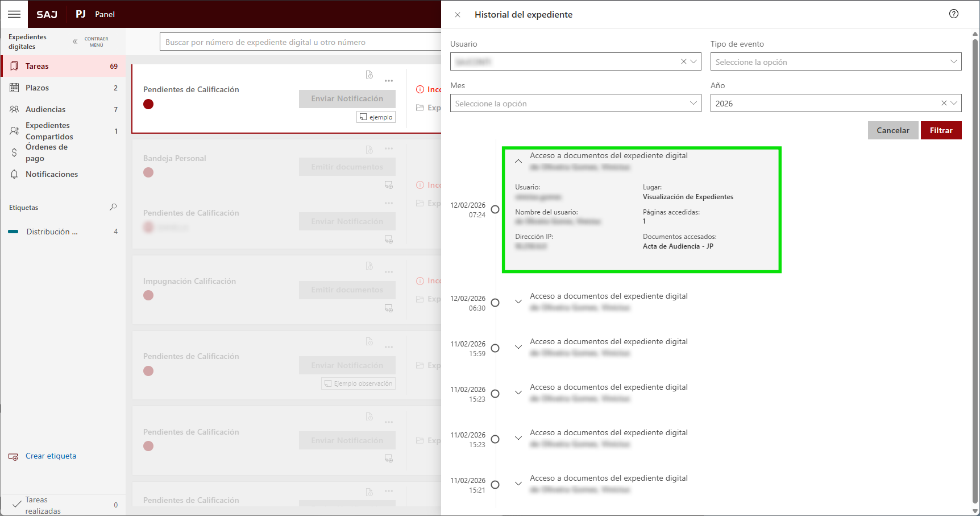Collapse the expanded 07:24 access event

tap(518, 161)
